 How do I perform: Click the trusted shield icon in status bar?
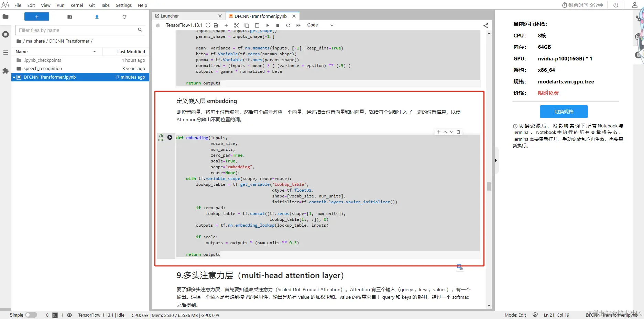[535, 315]
